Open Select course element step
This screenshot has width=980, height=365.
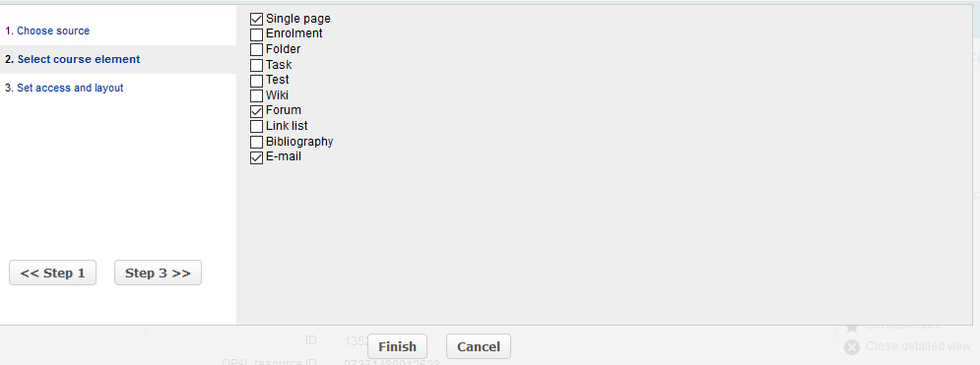coord(79,59)
